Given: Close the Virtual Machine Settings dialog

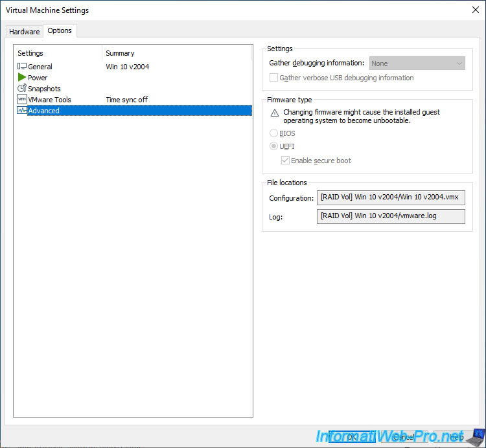Looking at the screenshot, I should (x=475, y=10).
